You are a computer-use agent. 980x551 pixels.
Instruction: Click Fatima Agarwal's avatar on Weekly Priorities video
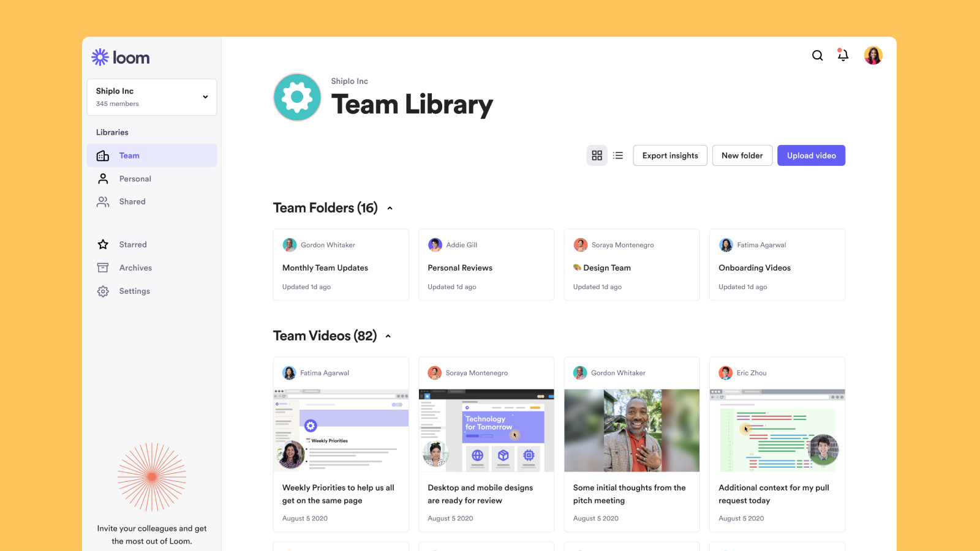coord(289,373)
